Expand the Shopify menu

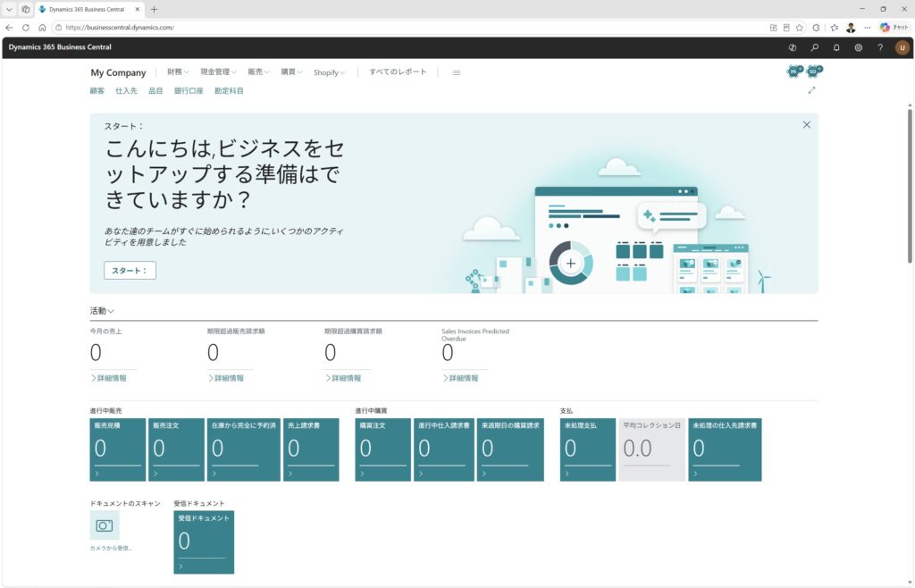click(x=329, y=72)
